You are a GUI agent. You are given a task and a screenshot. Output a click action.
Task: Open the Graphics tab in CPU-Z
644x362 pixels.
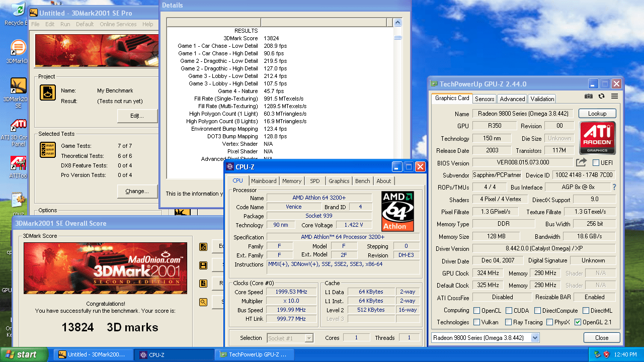coord(339,181)
